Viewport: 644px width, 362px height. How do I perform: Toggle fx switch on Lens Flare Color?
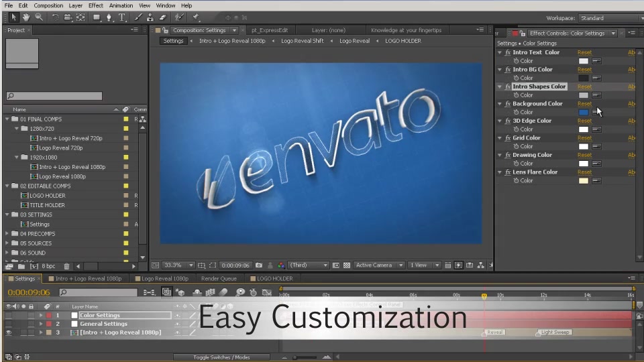pos(508,172)
